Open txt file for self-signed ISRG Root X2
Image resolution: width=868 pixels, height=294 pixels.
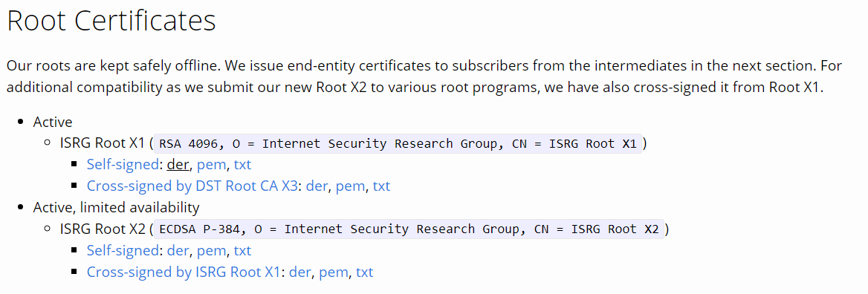[x=242, y=251]
